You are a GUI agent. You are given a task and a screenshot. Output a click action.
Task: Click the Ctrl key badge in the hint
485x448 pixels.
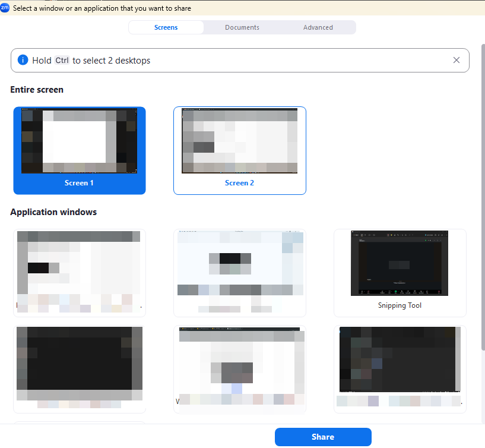tap(62, 60)
